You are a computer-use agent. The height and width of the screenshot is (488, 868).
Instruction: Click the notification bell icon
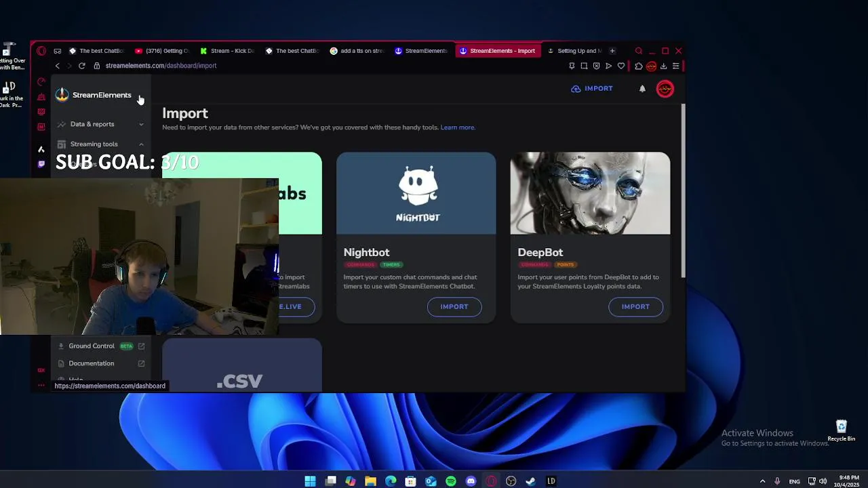click(642, 89)
